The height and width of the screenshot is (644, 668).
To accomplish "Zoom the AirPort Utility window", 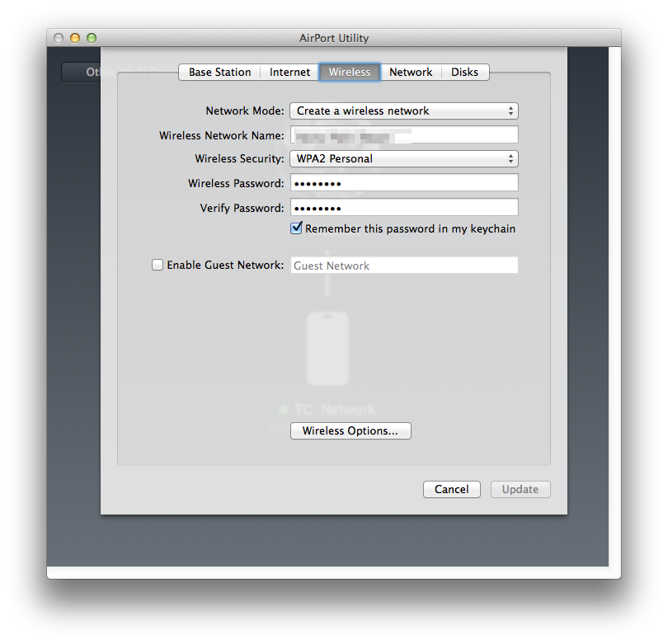I will point(92,38).
